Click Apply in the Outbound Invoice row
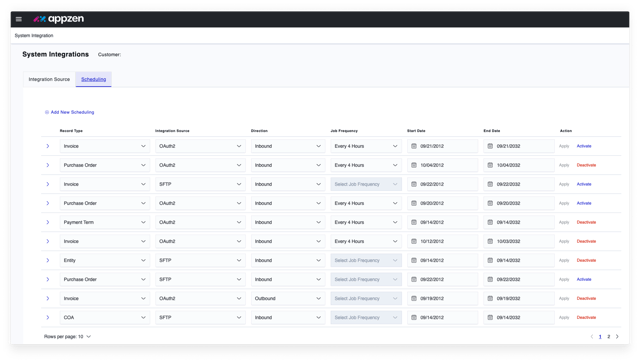This screenshot has width=640, height=363. coord(564,298)
